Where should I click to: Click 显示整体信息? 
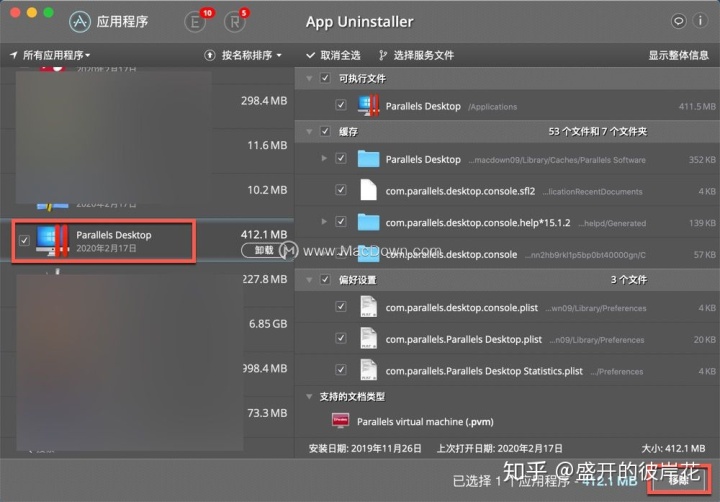(678, 56)
